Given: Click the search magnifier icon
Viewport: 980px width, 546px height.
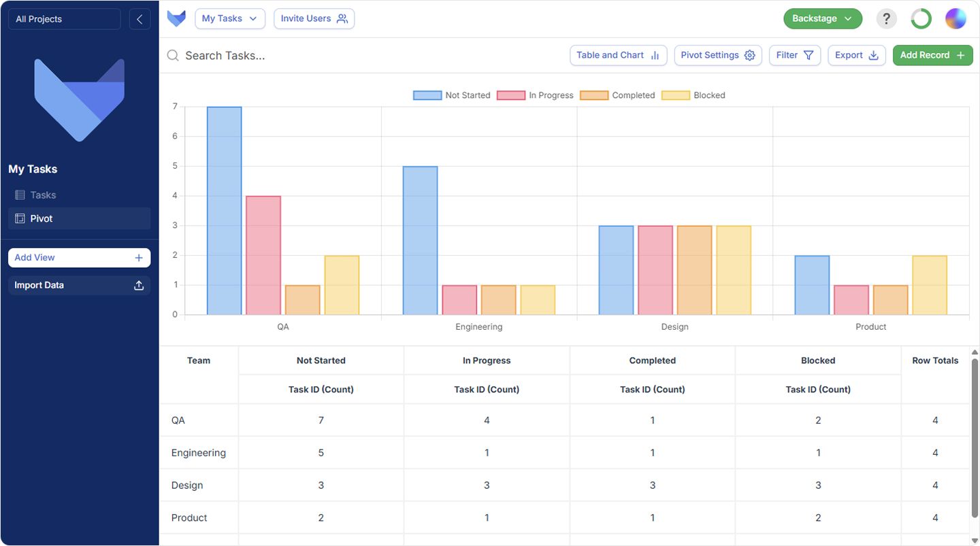Looking at the screenshot, I should pyautogui.click(x=173, y=56).
